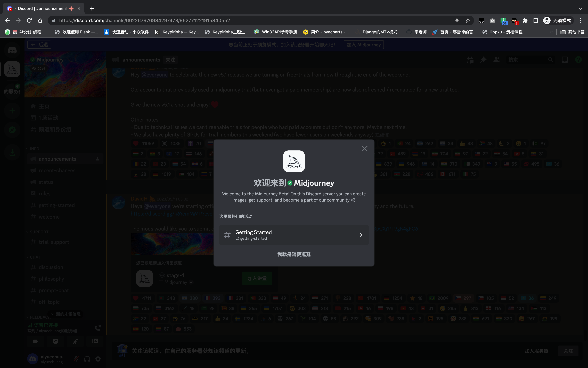
Task: Click 加入服务器 at the bottom bar
Action: tap(536, 351)
